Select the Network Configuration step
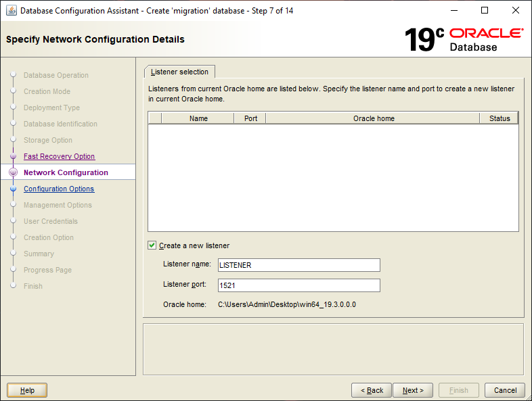The height and width of the screenshot is (401, 532). [66, 172]
